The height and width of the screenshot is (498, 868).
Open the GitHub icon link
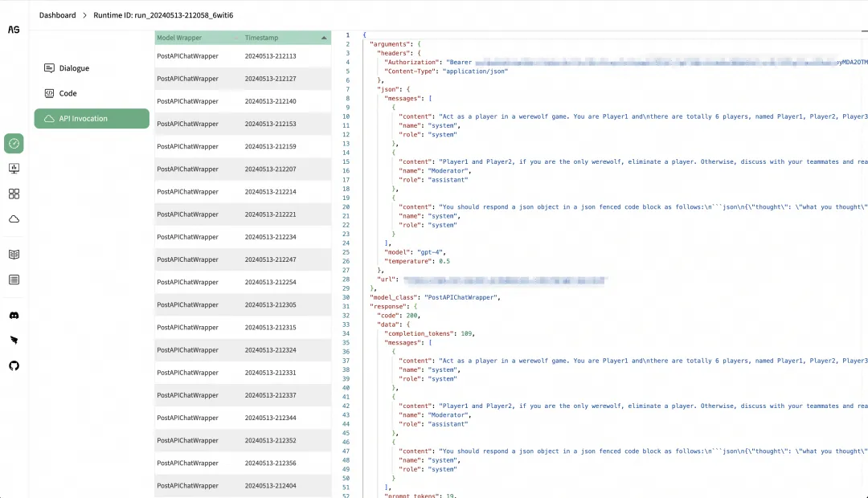pos(14,365)
